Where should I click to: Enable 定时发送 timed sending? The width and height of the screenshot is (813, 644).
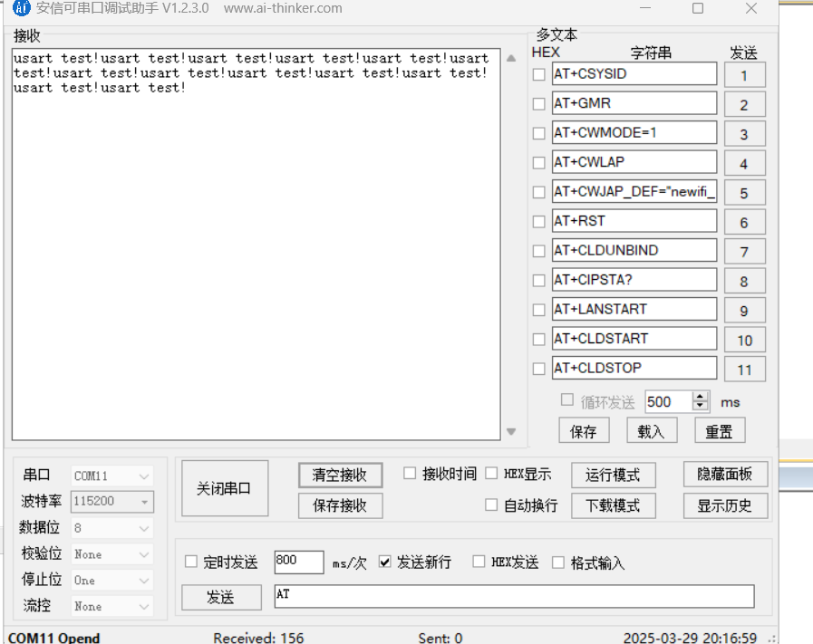tap(191, 562)
